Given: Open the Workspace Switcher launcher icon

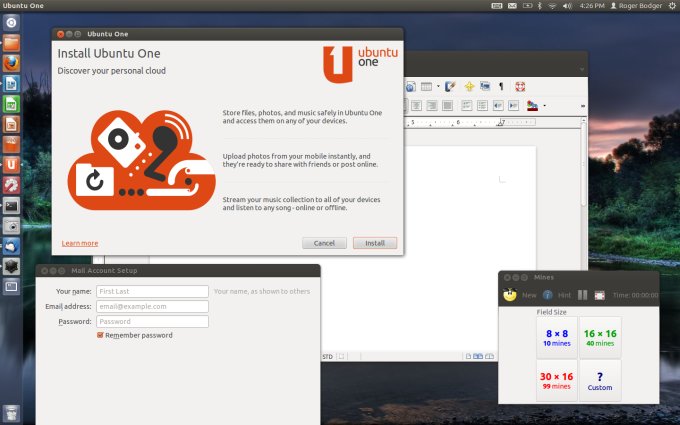Looking at the screenshot, I should [x=11, y=287].
